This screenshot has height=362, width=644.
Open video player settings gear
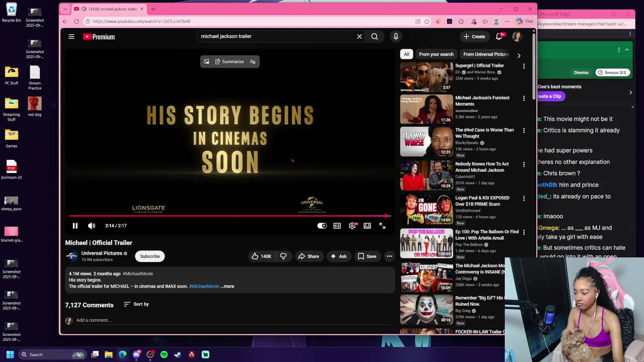tap(352, 226)
